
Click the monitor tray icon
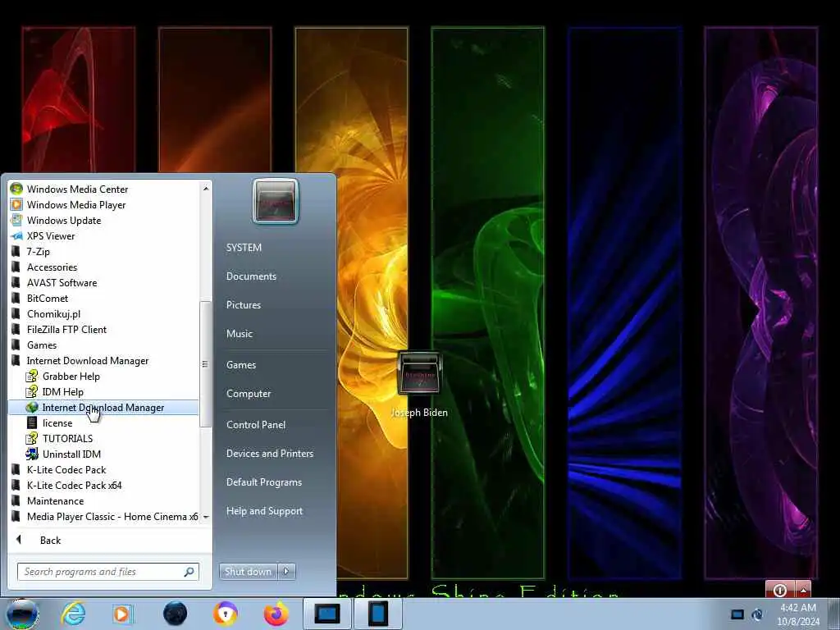tap(737, 614)
